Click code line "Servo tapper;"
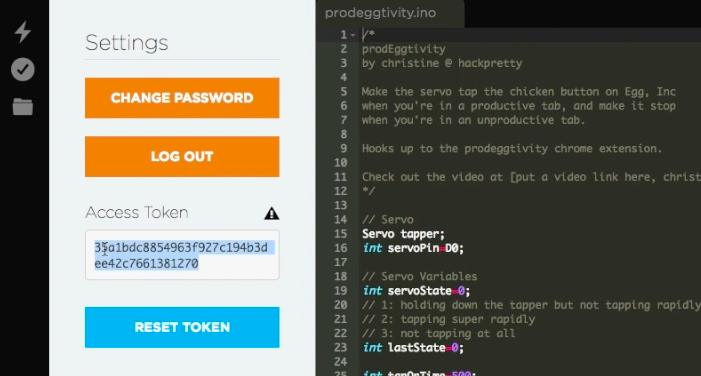Viewport: 701px width, 376px height. pyautogui.click(x=403, y=234)
